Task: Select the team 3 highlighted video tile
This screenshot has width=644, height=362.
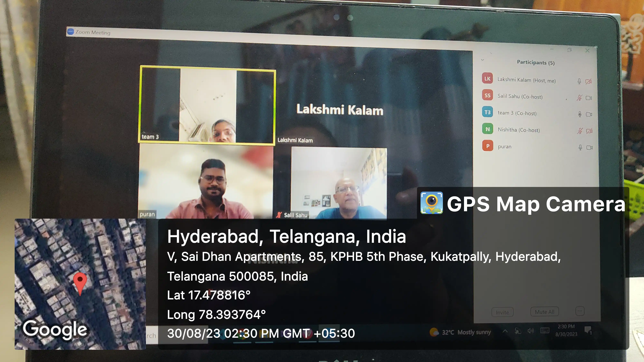Action: [x=208, y=105]
